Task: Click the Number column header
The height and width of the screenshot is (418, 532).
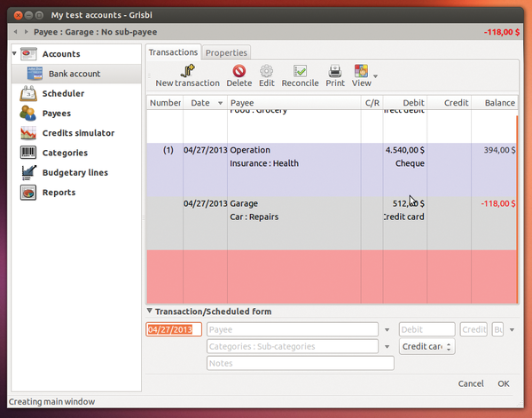Action: 165,103
